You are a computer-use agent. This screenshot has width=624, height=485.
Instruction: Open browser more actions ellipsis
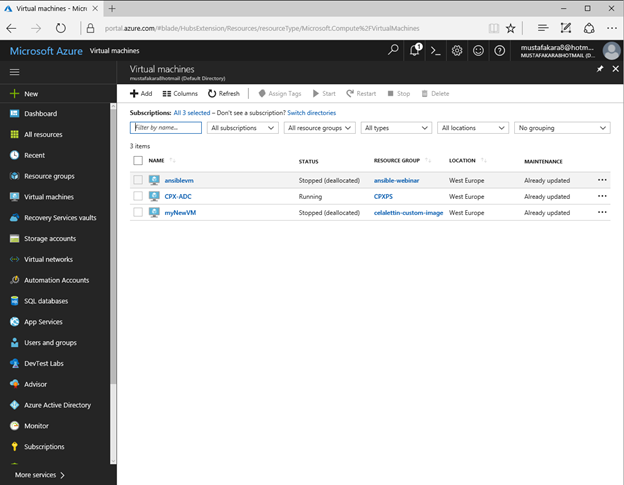pyautogui.click(x=612, y=28)
